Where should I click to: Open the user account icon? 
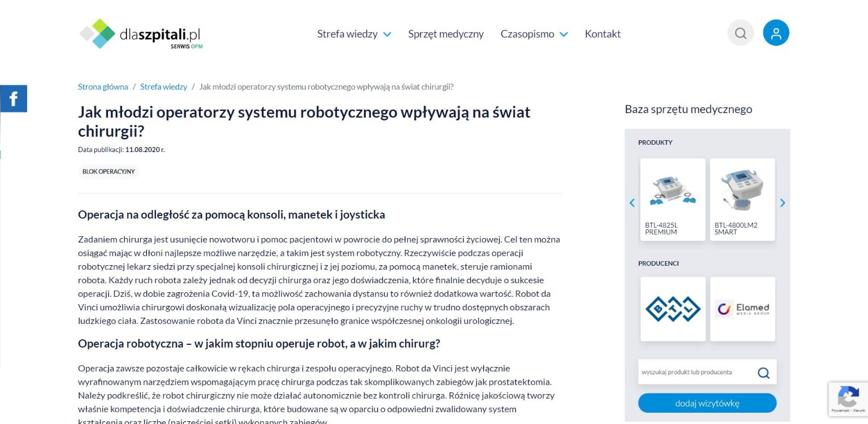point(776,33)
